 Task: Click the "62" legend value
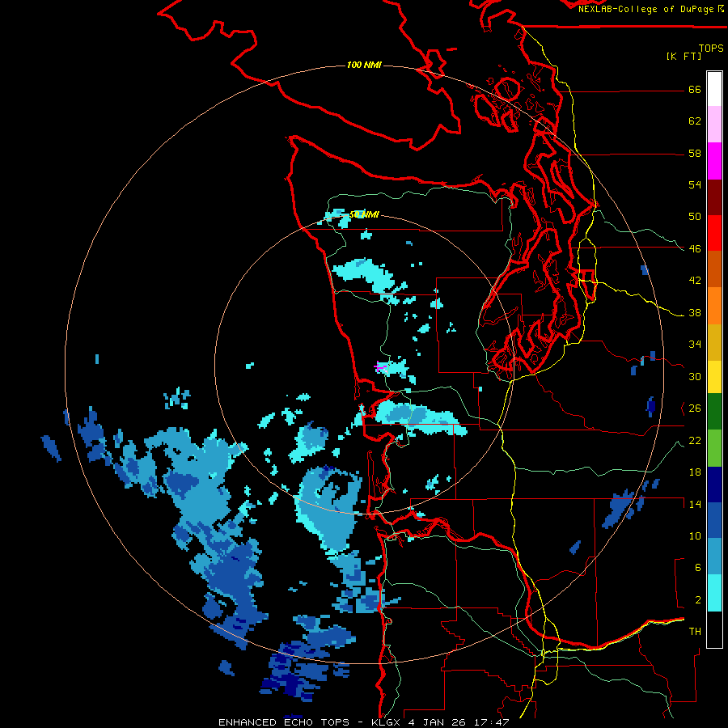pos(695,121)
